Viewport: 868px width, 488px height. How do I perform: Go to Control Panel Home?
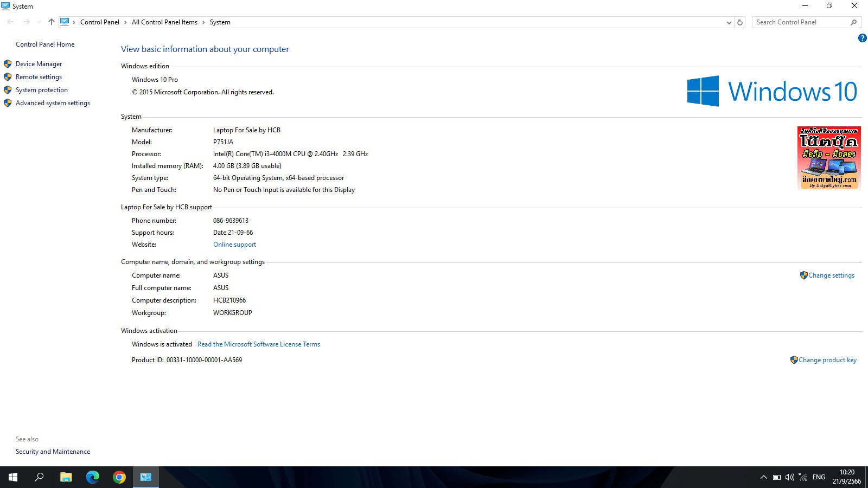coord(45,44)
